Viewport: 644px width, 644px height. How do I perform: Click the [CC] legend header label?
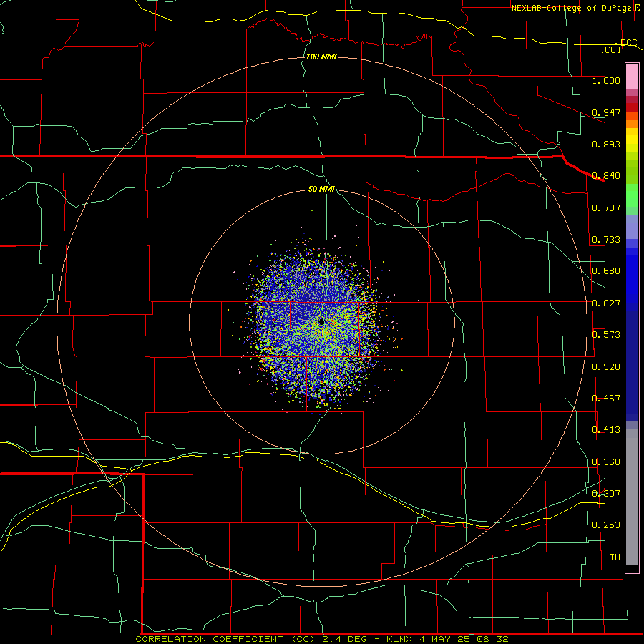[611, 49]
